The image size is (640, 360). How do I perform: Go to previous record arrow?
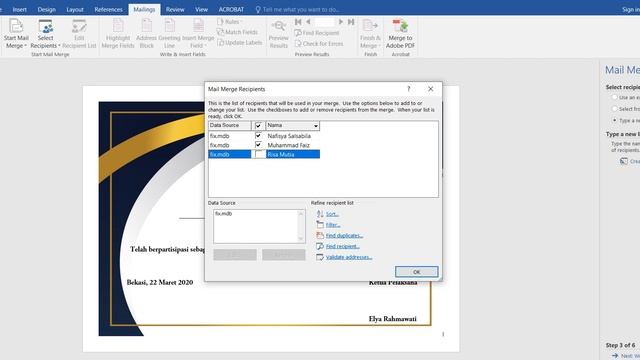point(308,22)
